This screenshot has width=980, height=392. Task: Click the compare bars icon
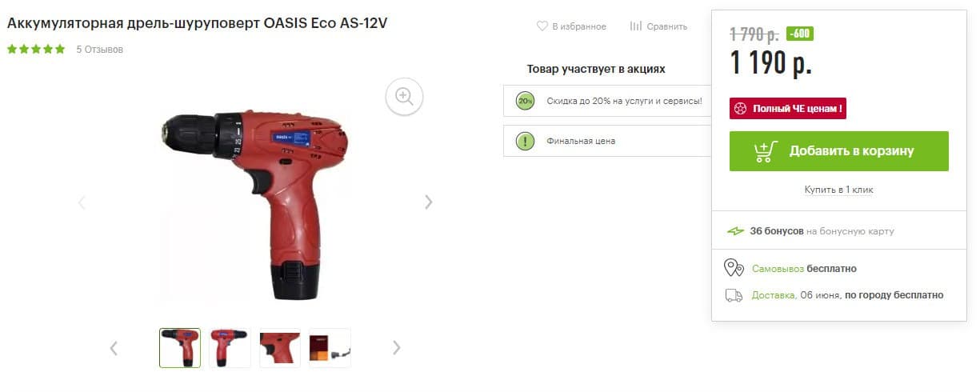[636, 26]
